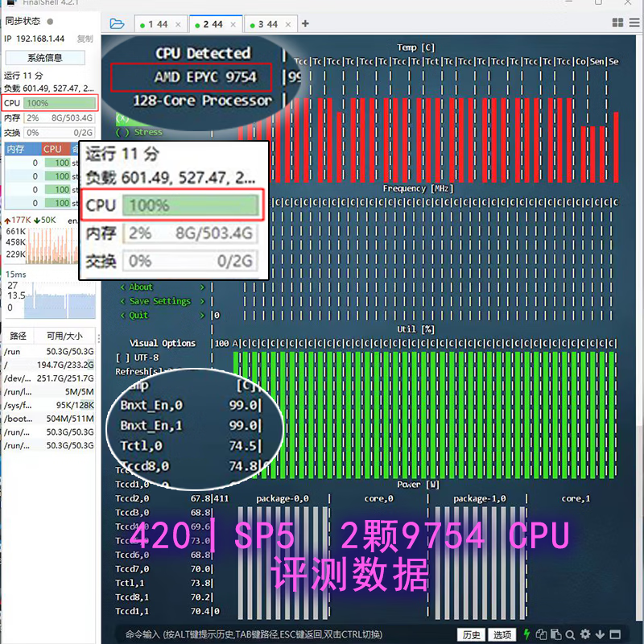This screenshot has height=644, width=644.
Task: Select the /run 50.3G/50.3G disk row
Action: point(49,352)
